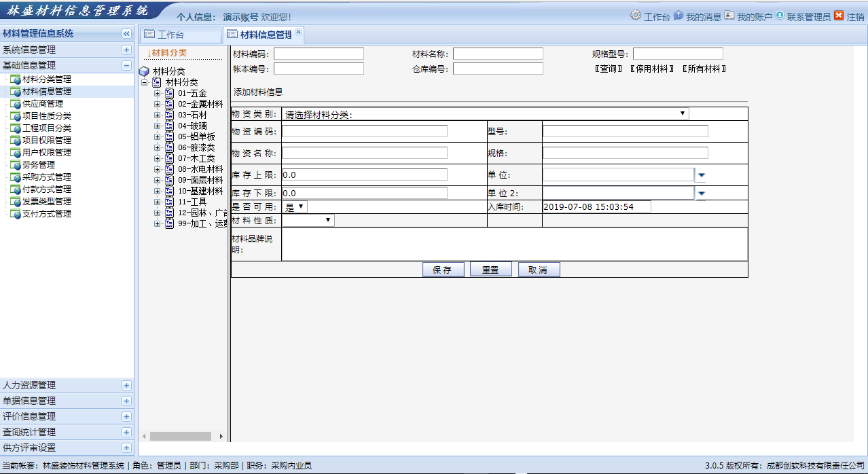
Task: Open the 物资类别 selection dropdown
Action: pyautogui.click(x=683, y=113)
